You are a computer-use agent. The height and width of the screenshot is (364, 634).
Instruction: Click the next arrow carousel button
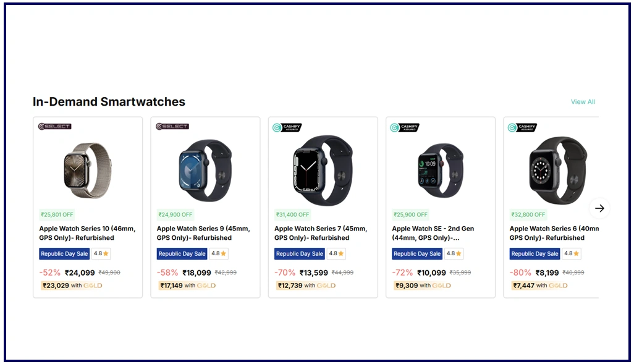pyautogui.click(x=599, y=208)
